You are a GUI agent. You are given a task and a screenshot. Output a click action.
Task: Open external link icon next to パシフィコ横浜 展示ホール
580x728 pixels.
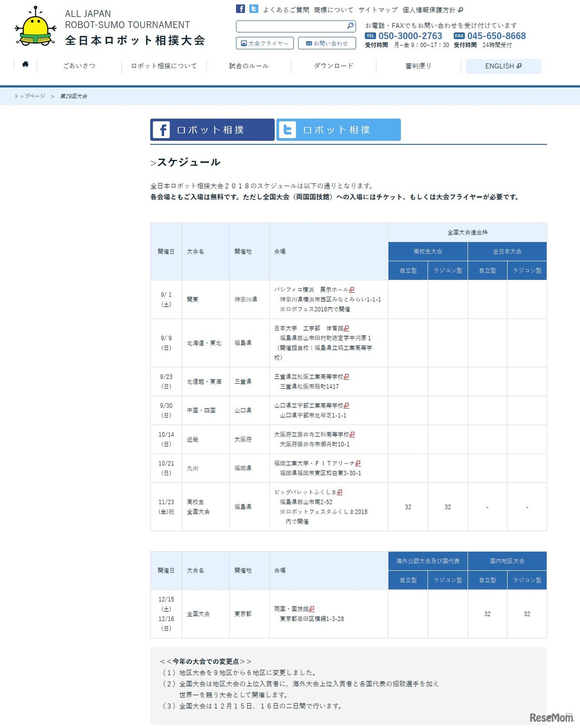coord(352,289)
